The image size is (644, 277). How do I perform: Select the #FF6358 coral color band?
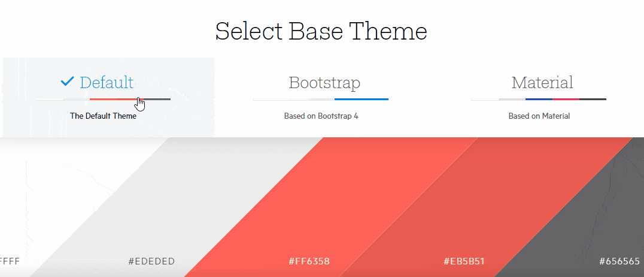click(x=329, y=207)
